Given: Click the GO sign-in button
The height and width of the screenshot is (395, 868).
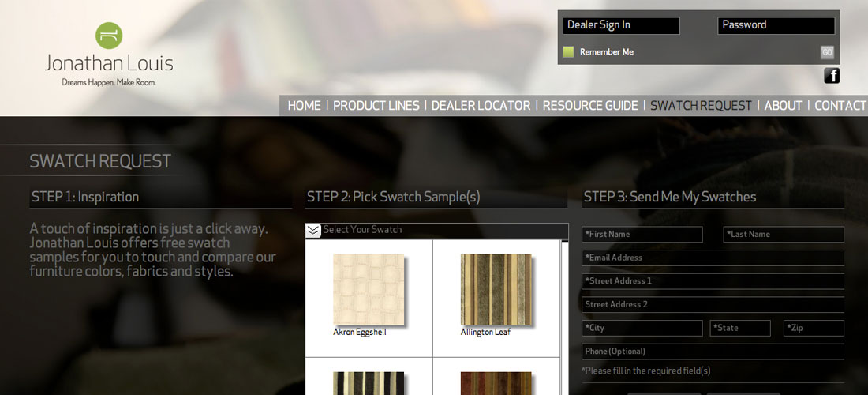Looking at the screenshot, I should point(827,52).
